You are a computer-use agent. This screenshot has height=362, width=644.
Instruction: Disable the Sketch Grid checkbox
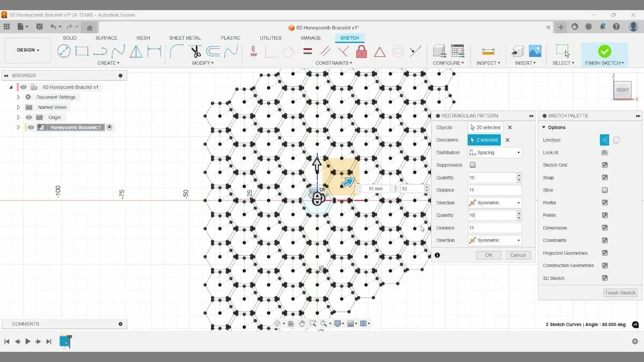point(605,165)
